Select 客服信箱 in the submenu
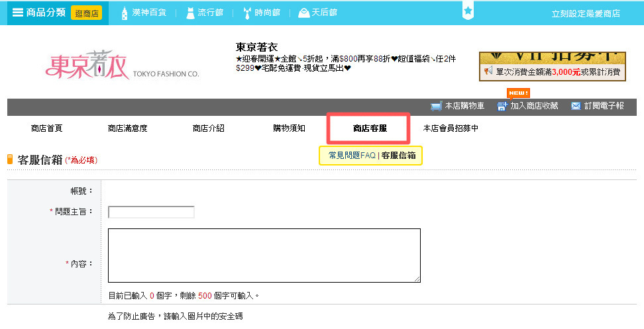The height and width of the screenshot is (329, 644). click(x=398, y=156)
